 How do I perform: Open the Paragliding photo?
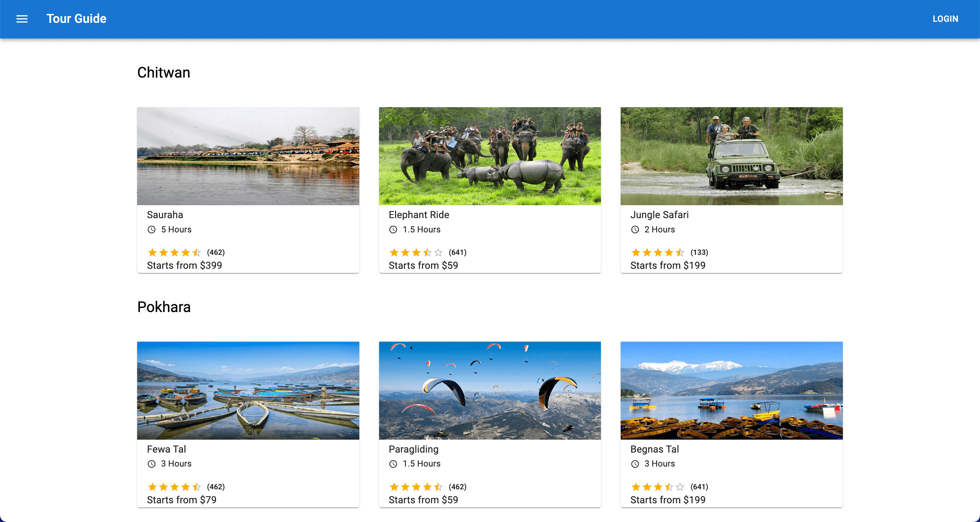pyautogui.click(x=490, y=390)
